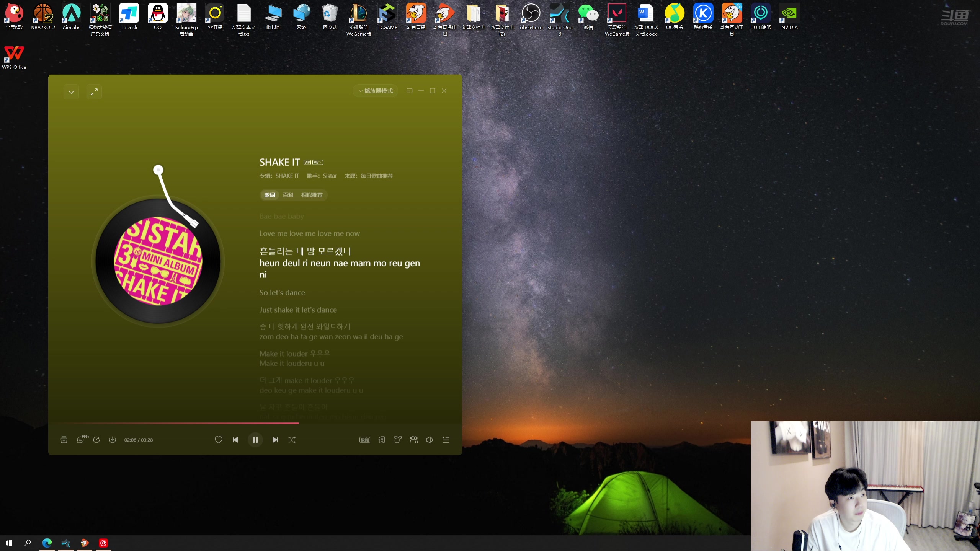Download the current song
The image size is (980, 551).
[113, 440]
